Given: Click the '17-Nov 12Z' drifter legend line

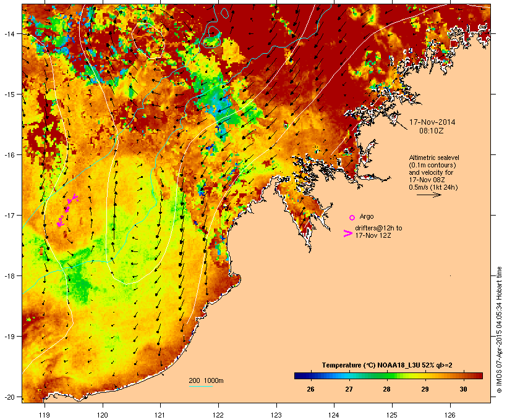Looking at the screenshot, I should point(373,235).
